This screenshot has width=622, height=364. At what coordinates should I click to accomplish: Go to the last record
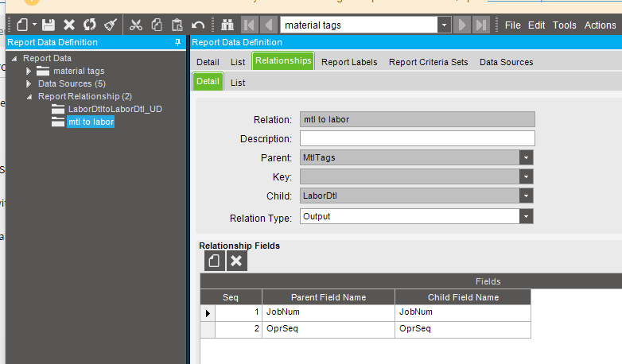point(481,25)
